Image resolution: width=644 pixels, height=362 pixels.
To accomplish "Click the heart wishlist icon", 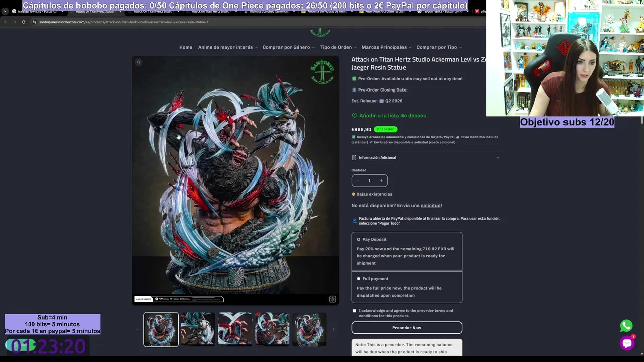I will pos(354,116).
